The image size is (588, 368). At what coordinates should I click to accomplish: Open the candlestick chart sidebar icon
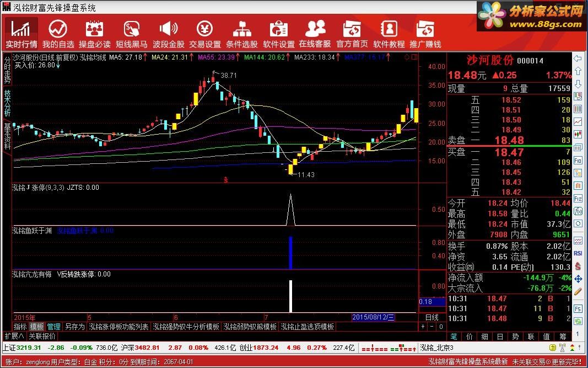(x=578, y=134)
